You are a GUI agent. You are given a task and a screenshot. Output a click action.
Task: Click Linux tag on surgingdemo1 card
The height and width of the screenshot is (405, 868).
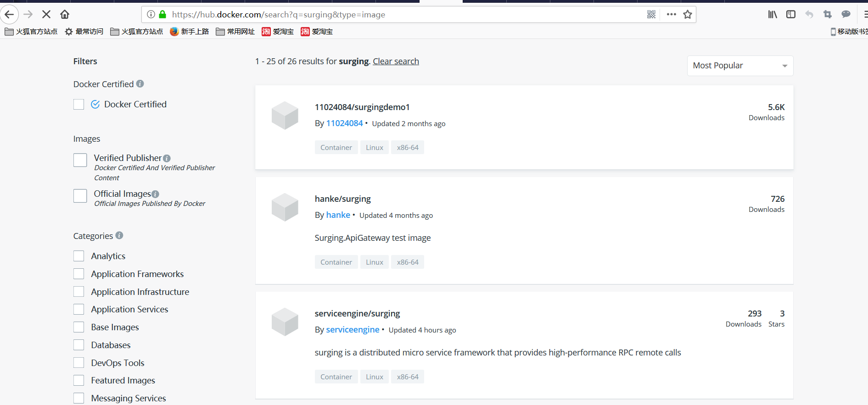coord(375,148)
